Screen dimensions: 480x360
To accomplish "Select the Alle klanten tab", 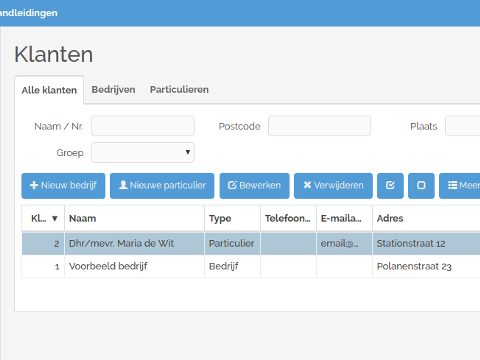I will 49,90.
